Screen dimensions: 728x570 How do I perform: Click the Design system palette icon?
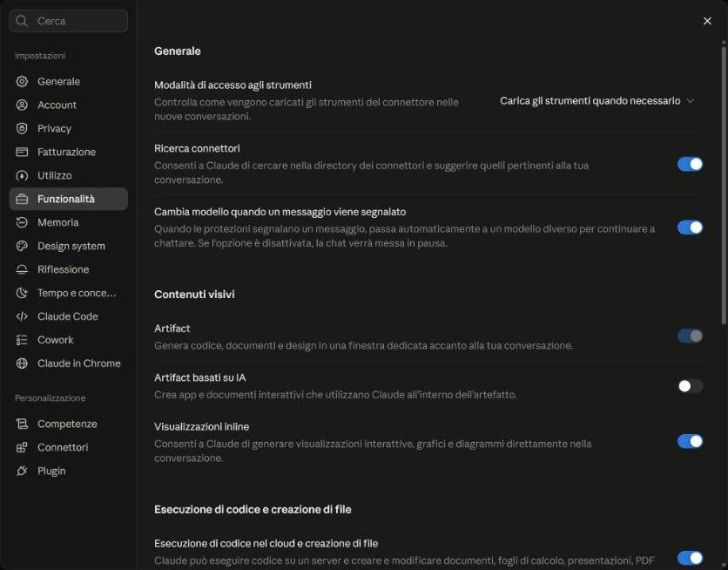click(22, 246)
